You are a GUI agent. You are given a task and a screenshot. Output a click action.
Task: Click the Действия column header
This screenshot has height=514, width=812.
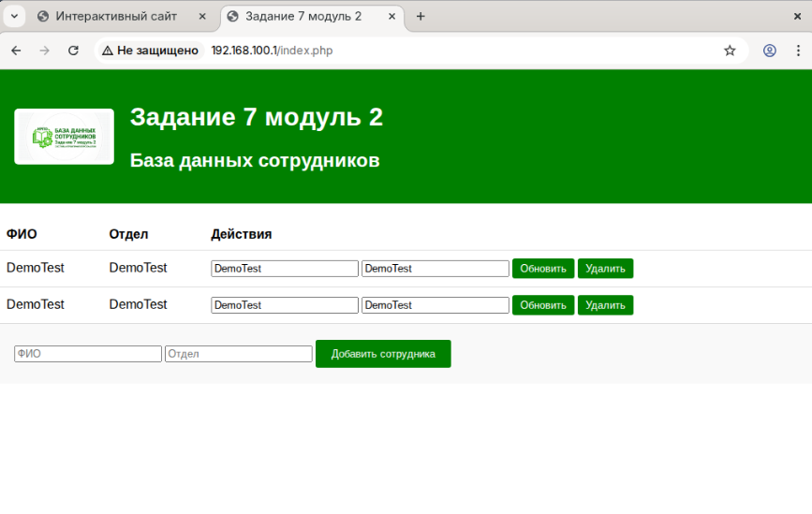(242, 234)
